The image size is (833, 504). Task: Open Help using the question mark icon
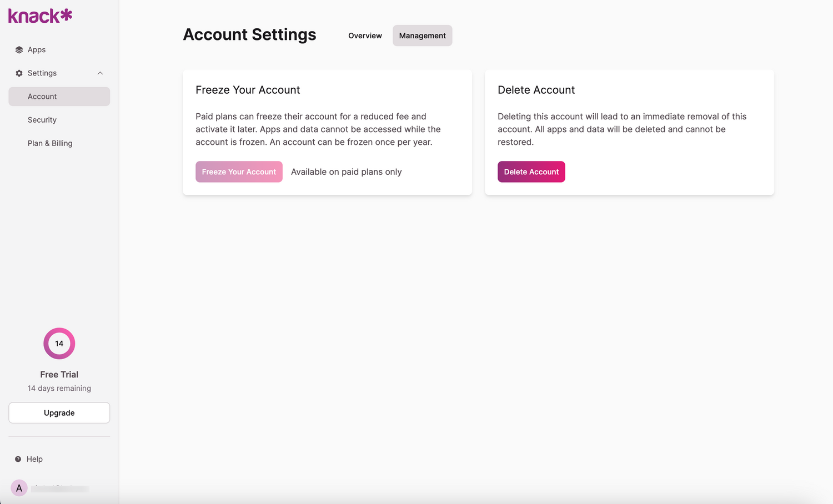pyautogui.click(x=18, y=459)
